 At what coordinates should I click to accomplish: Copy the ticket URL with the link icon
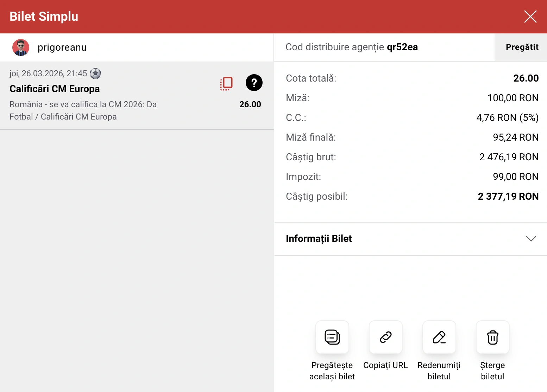[385, 337]
